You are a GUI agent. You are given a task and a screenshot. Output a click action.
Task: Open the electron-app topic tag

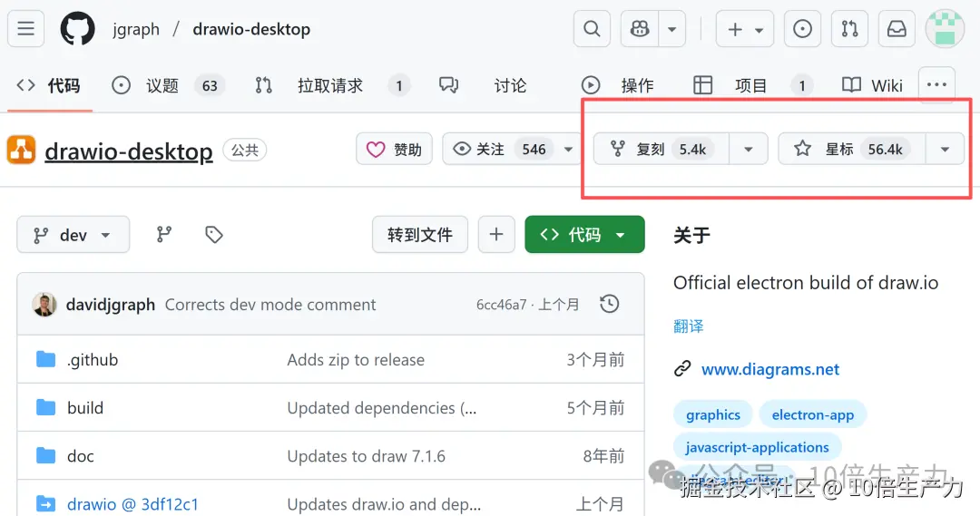[812, 414]
